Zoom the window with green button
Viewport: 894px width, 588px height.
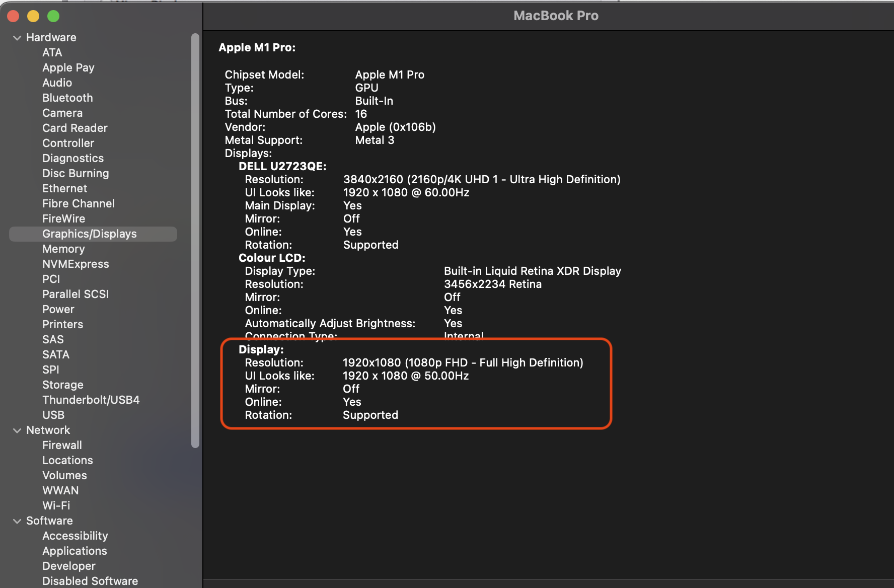pos(53,16)
